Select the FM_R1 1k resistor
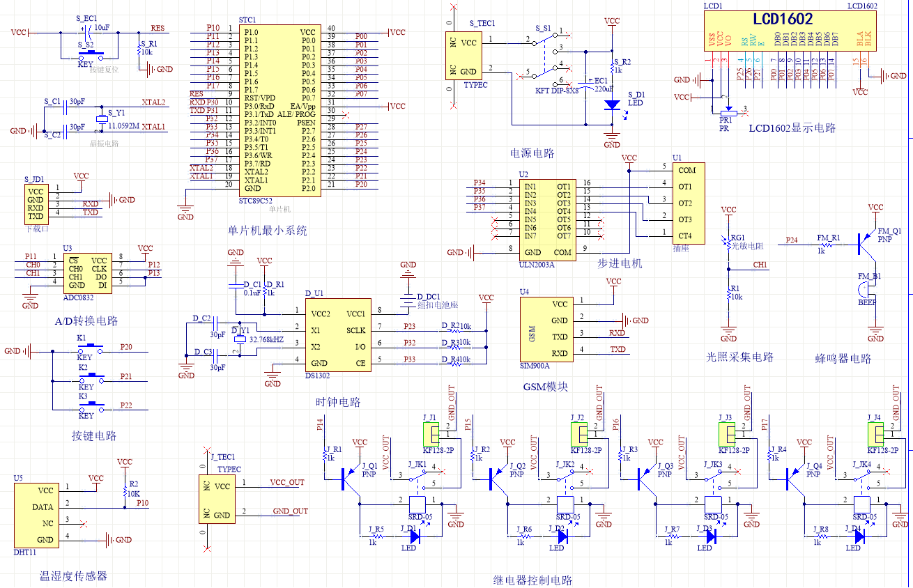This screenshot has width=913, height=588. click(827, 245)
